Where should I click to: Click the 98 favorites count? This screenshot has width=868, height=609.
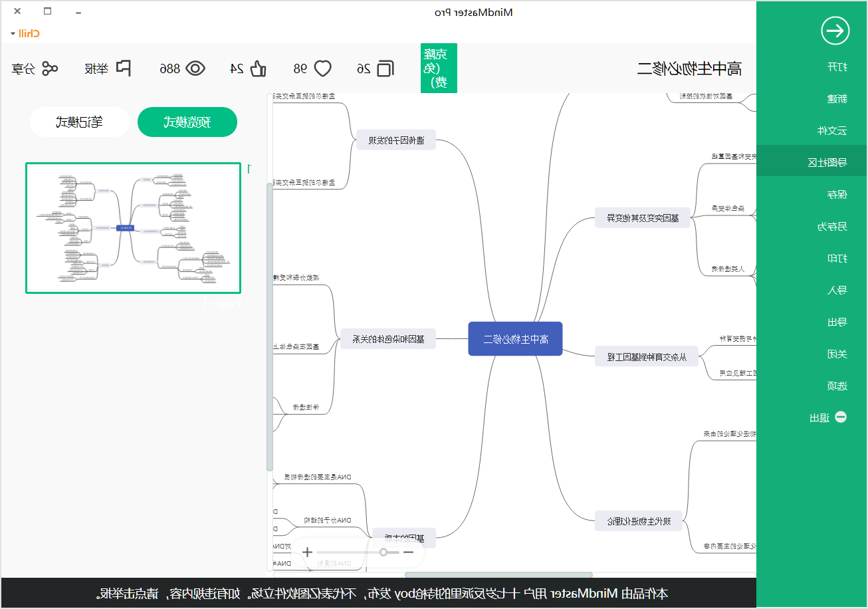point(300,68)
